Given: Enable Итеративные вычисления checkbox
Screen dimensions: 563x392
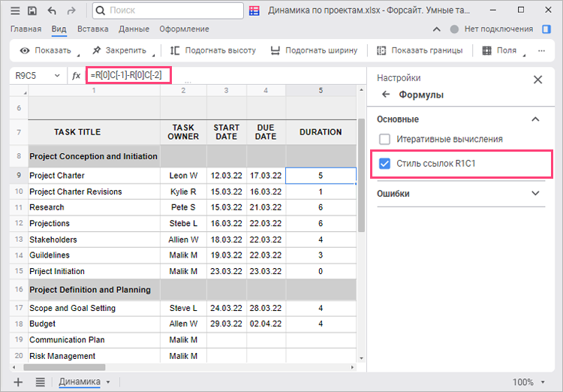Looking at the screenshot, I should 385,140.
